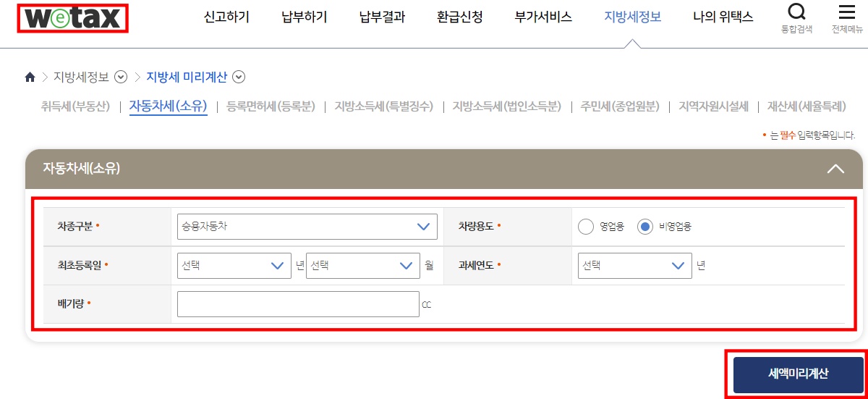The height and width of the screenshot is (399, 868).
Task: Switch to 주민세(종업원분) tab
Action: click(620, 106)
